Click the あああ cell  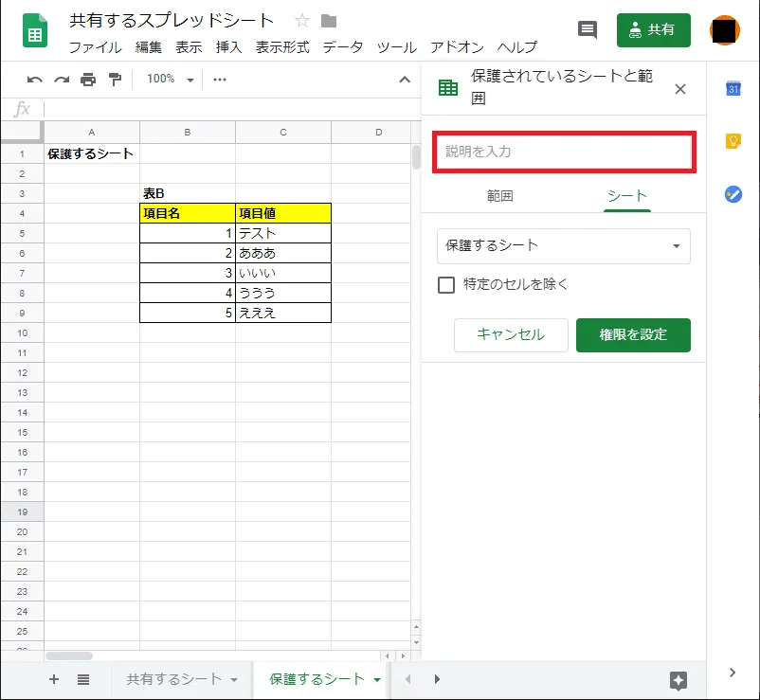[283, 253]
